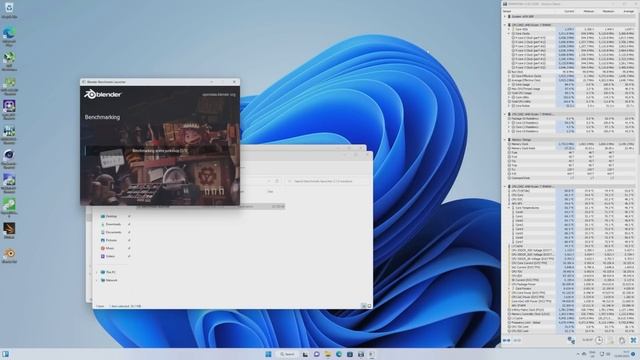Viewport: 640px width, 360px height.
Task: Switch File Explorer to large thumbnails view
Action: click(369, 306)
